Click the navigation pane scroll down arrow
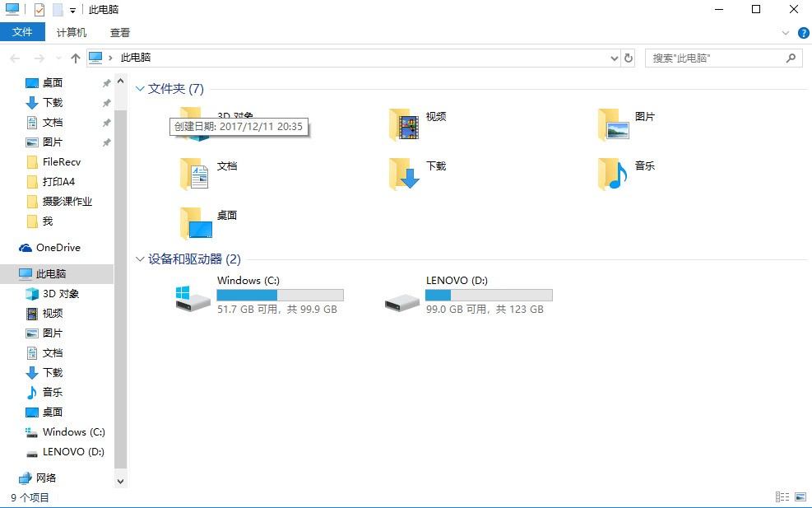This screenshot has height=508, width=812. [x=120, y=481]
